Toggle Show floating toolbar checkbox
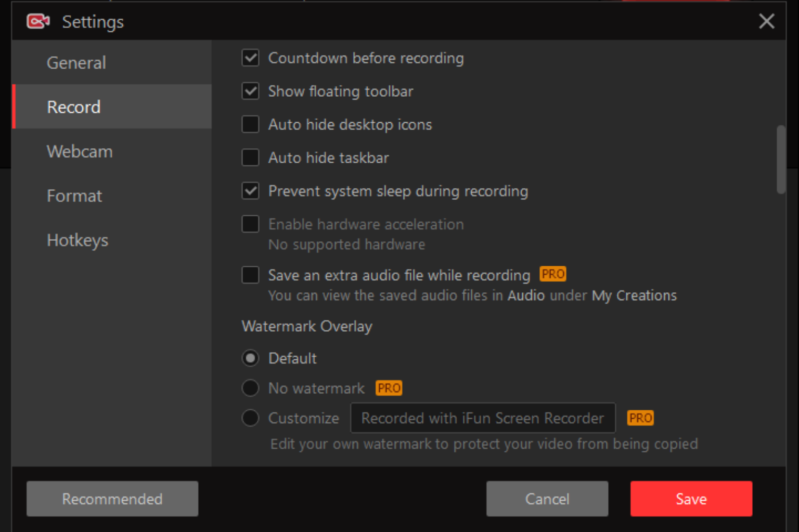The height and width of the screenshot is (532, 799). click(250, 91)
